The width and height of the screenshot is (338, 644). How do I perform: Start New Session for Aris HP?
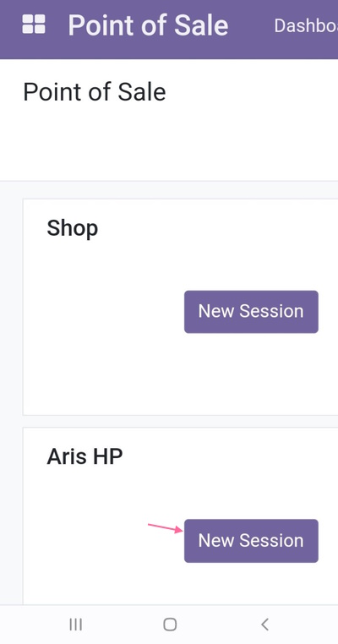(x=251, y=541)
